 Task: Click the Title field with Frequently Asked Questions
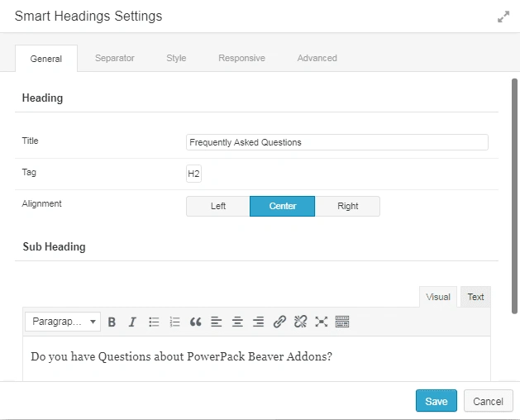pos(337,142)
